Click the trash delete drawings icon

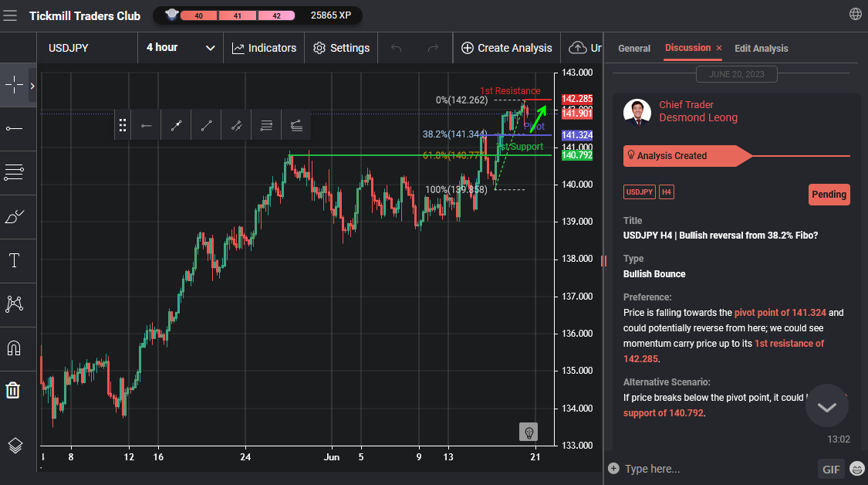13,390
